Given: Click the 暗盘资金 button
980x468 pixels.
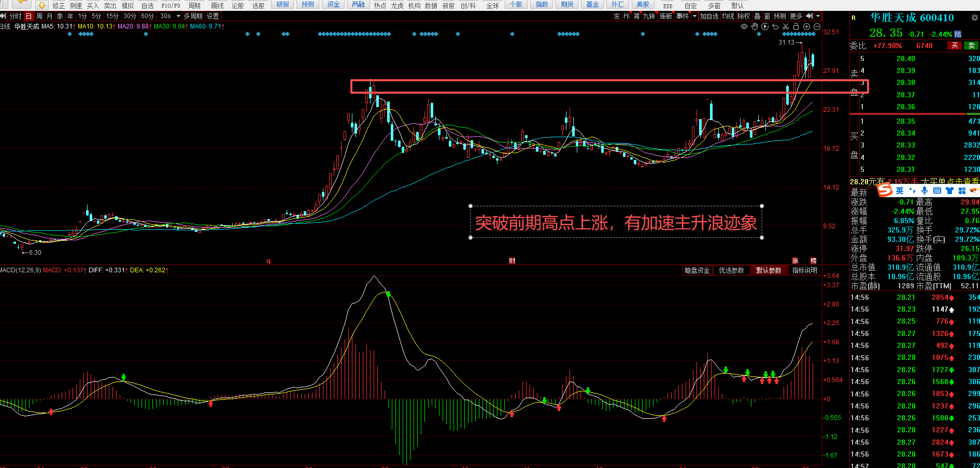Looking at the screenshot, I should coord(697,270).
